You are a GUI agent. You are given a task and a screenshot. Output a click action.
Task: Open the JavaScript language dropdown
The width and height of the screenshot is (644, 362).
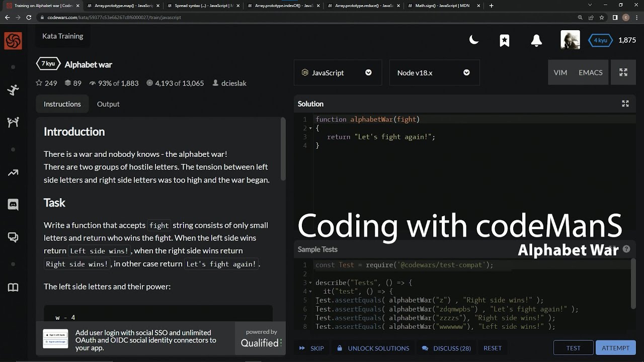pos(338,73)
